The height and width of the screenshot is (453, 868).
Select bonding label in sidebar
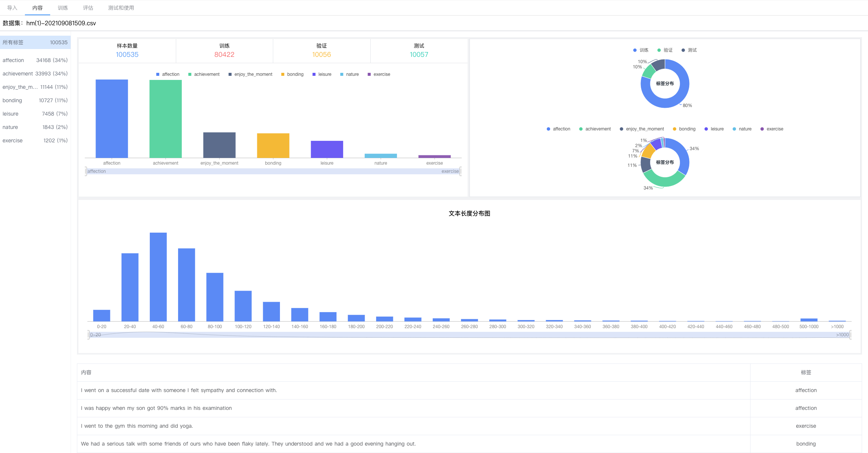pos(35,100)
